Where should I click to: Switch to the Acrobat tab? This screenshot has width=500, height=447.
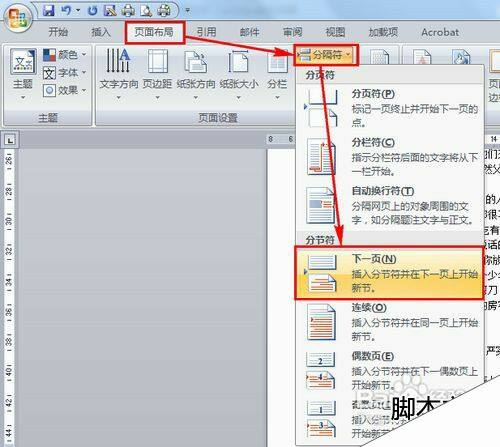(x=440, y=32)
